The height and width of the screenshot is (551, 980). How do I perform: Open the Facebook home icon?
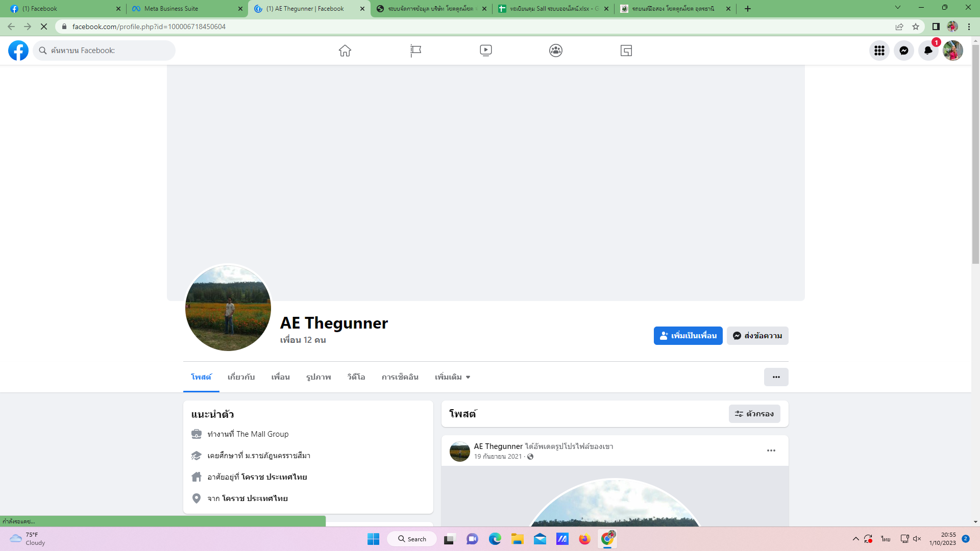click(x=345, y=51)
